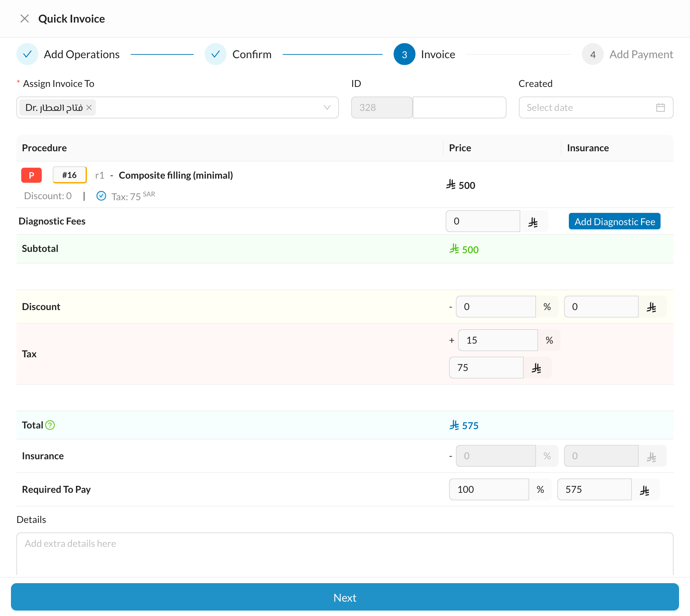Click the Required To Pay percent addon
The height and width of the screenshot is (616, 690).
click(x=540, y=489)
